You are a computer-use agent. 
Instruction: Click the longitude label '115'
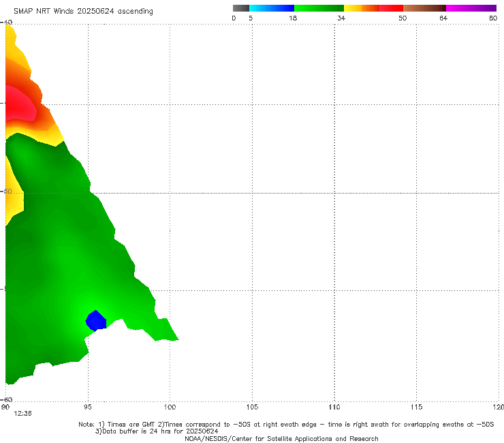(x=417, y=408)
